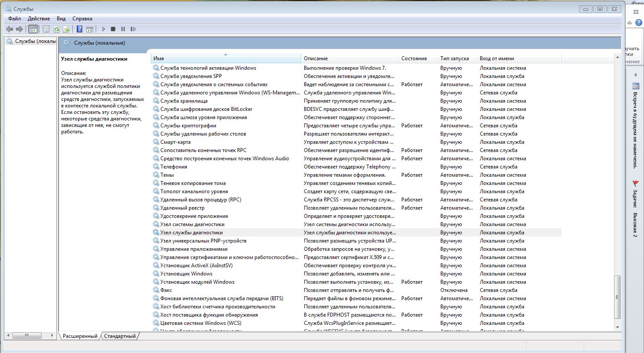644x353 pixels.
Task: Sort services by the Имя column header
Action: click(x=225, y=58)
